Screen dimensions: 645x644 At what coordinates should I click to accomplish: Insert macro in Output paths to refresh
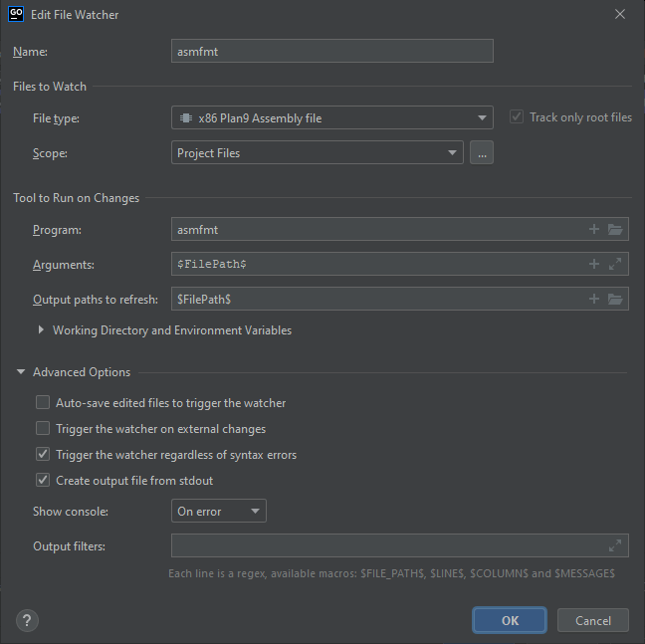593,299
